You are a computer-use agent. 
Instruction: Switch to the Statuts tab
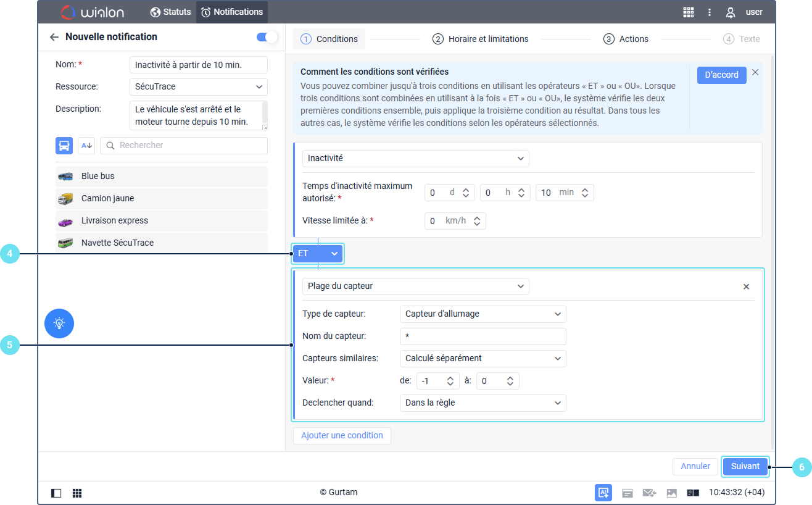(170, 12)
